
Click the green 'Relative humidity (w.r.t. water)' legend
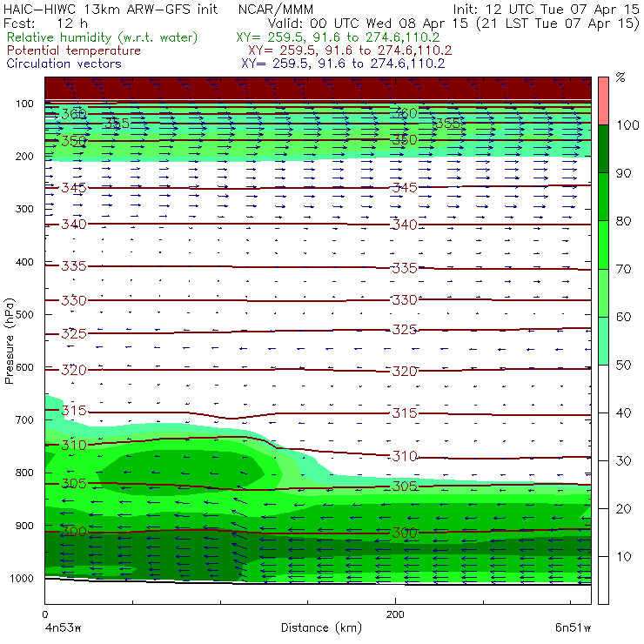[103, 37]
